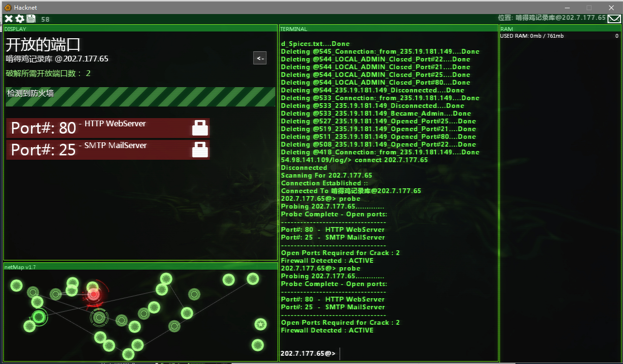The width and height of the screenshot is (623, 364).
Task: Click the "Deleting @418_Connection" terminal line
Action: point(380,152)
